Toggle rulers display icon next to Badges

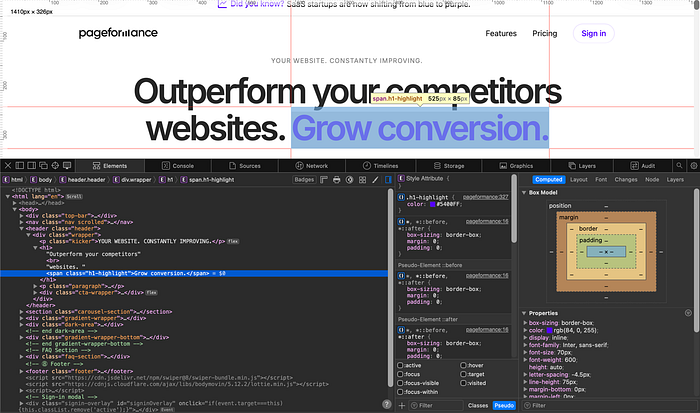324,179
